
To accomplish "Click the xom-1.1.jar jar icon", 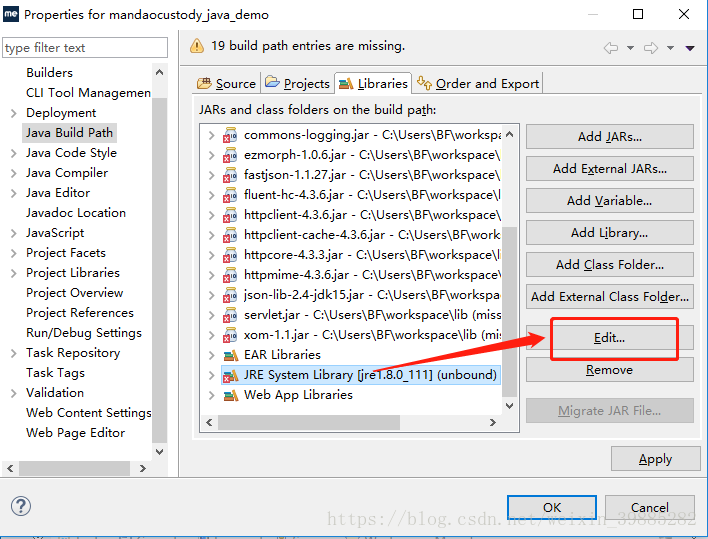I will [230, 335].
